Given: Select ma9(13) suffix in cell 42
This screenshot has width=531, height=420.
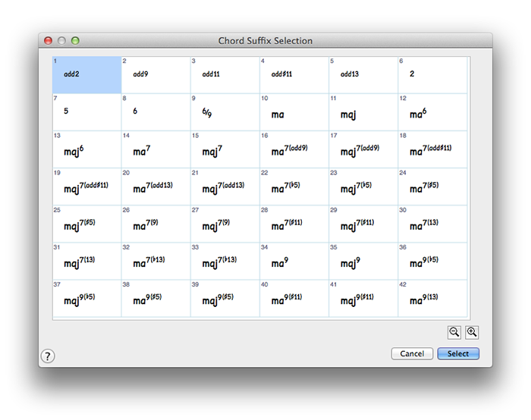Looking at the screenshot, I should [x=432, y=298].
